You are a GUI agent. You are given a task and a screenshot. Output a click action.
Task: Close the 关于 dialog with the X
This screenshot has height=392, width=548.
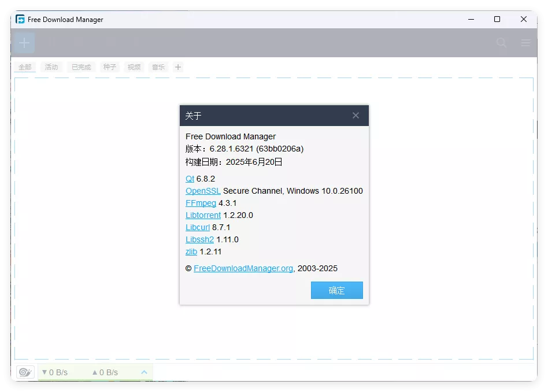356,115
